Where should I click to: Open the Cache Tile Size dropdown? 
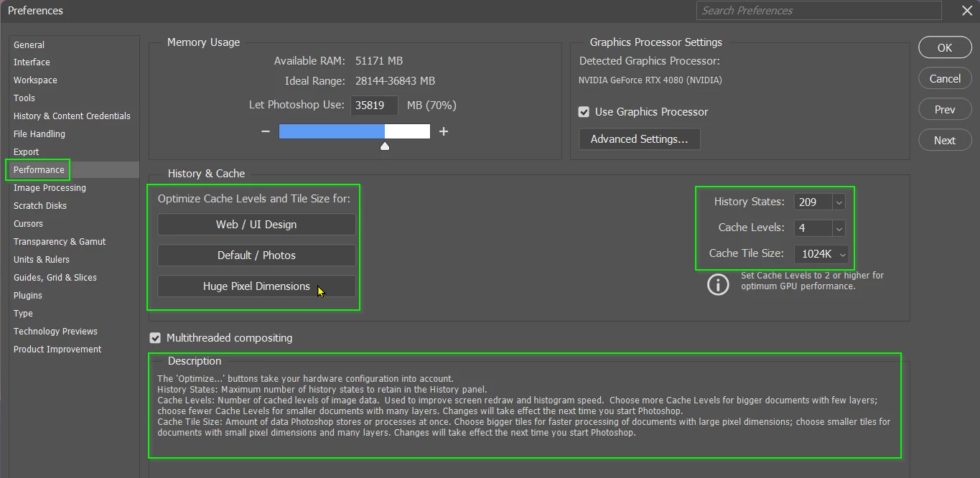tap(821, 254)
